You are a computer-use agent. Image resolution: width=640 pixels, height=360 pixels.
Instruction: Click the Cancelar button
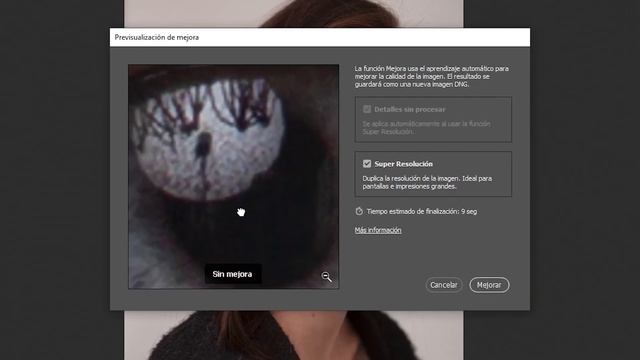coord(444,285)
